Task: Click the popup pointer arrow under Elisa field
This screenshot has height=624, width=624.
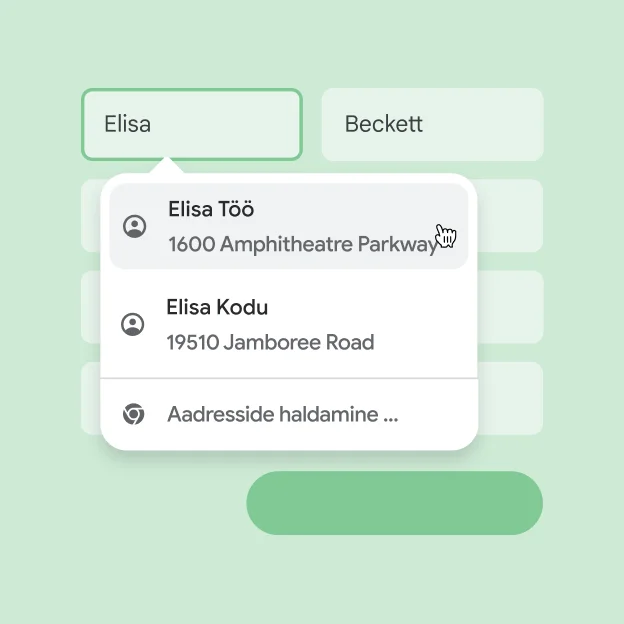Action: pos(166,167)
